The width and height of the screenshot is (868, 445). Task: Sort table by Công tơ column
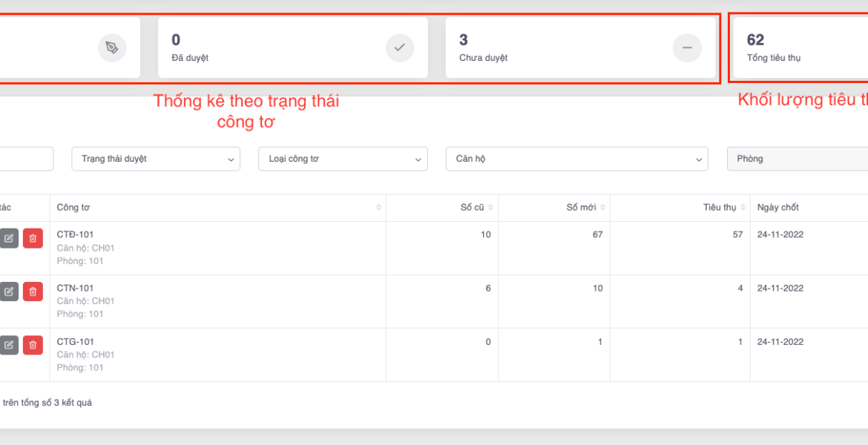point(379,208)
